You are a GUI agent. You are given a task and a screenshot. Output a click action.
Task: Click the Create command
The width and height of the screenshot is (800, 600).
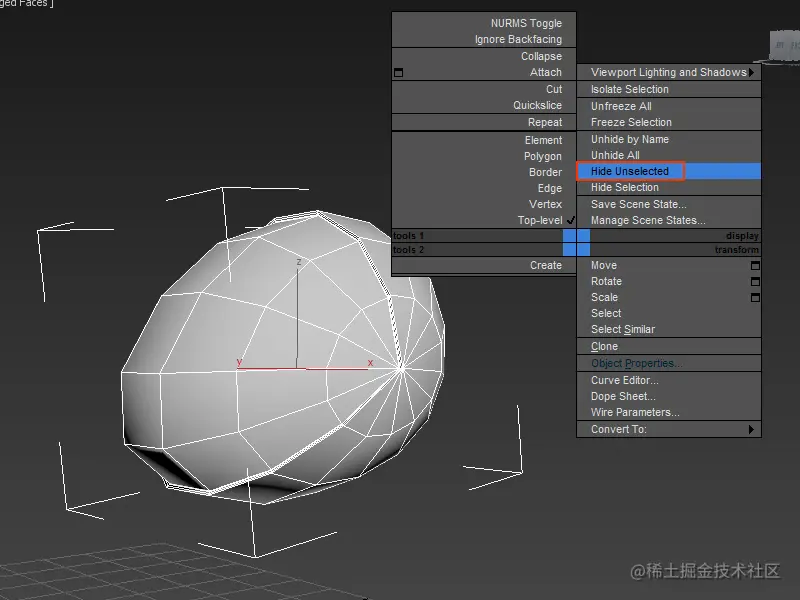point(546,265)
